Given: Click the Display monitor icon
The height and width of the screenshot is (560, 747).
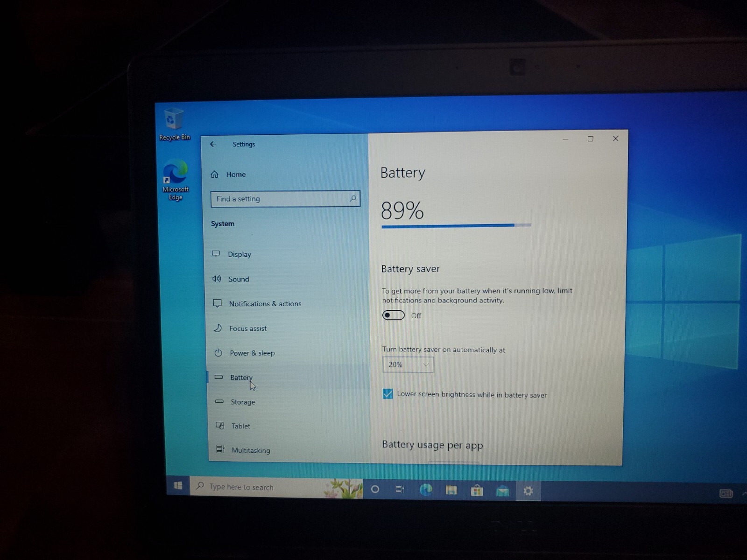Looking at the screenshot, I should coord(216,254).
